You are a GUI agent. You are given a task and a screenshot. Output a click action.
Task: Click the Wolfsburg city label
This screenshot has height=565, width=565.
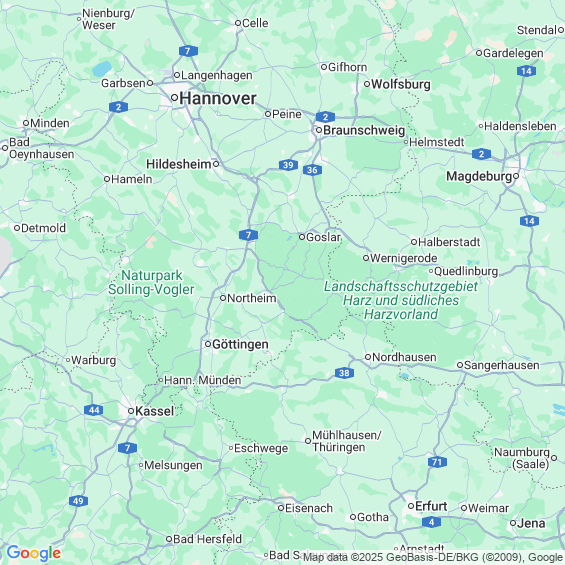point(401,84)
